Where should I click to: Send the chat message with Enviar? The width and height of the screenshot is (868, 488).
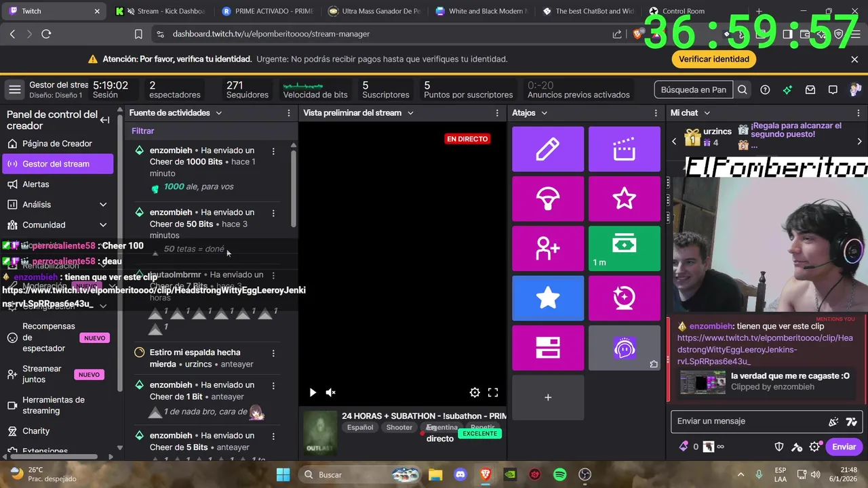click(x=844, y=447)
